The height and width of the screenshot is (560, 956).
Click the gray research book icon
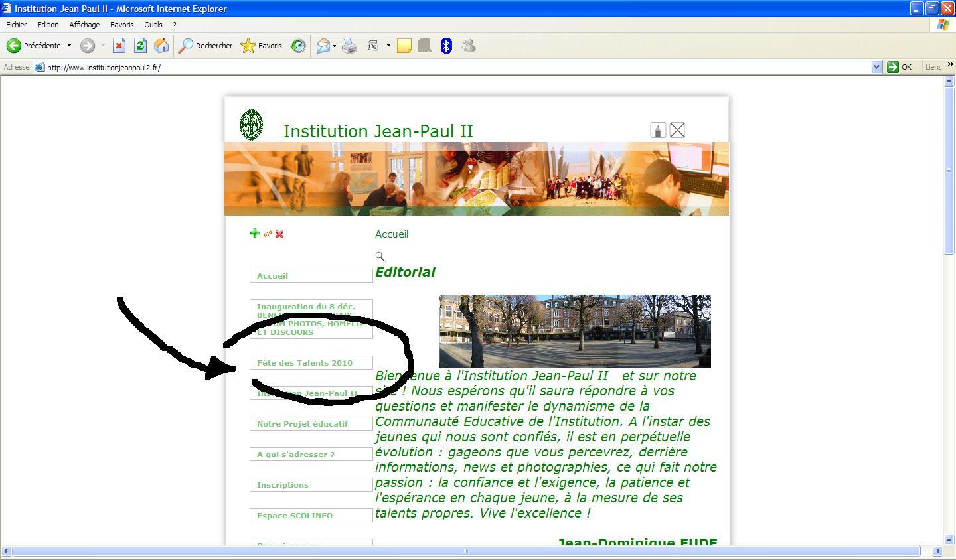425,46
